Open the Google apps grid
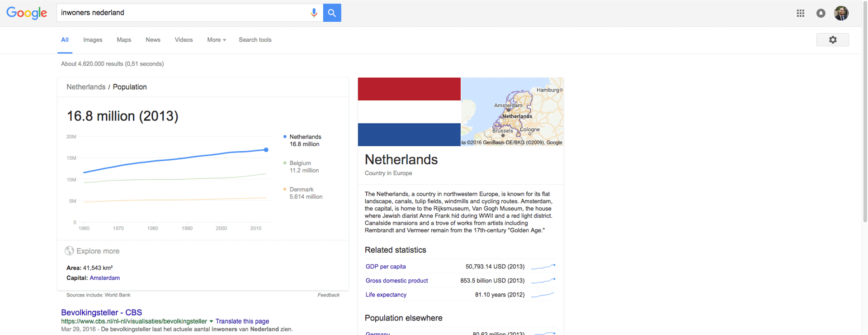Image resolution: width=868 pixels, height=335 pixels. (x=800, y=13)
